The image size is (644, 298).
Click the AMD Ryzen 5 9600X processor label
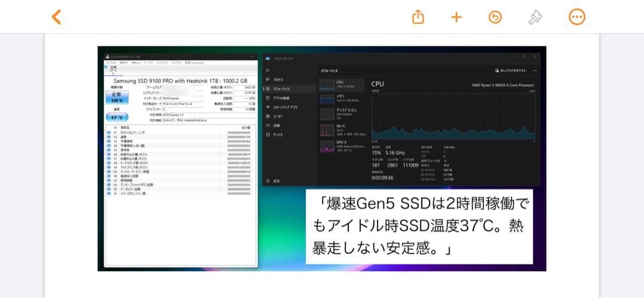(503, 85)
